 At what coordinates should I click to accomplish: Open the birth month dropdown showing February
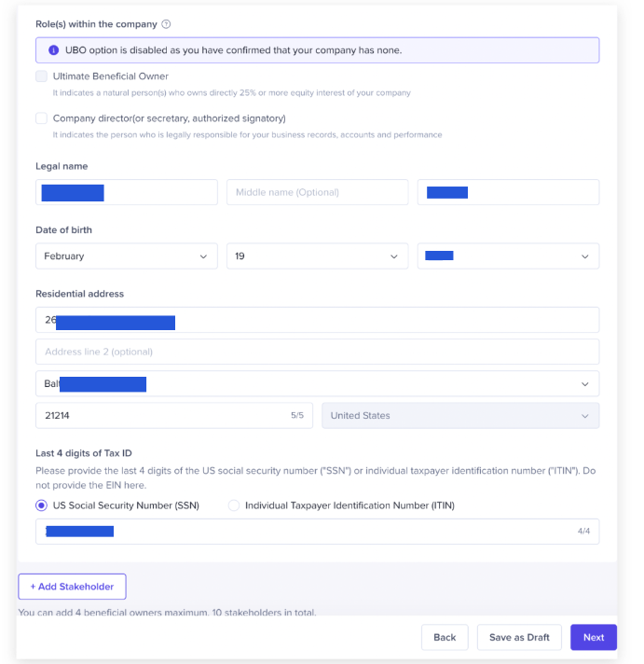(x=126, y=256)
